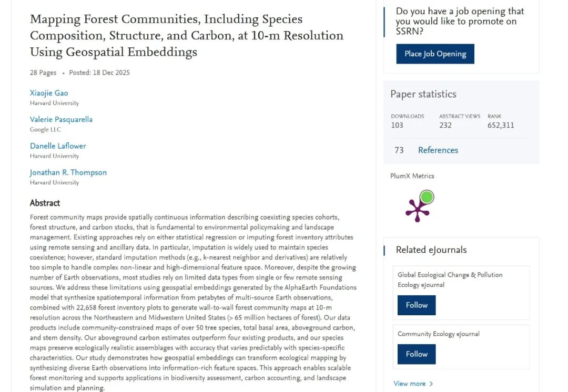Click the PlumX Metrics splat icon

click(420, 206)
